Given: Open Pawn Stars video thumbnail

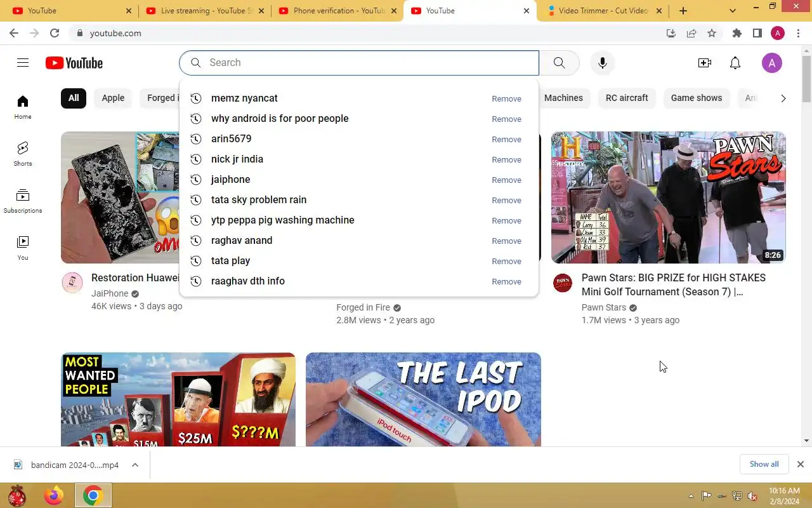Looking at the screenshot, I should point(669,197).
